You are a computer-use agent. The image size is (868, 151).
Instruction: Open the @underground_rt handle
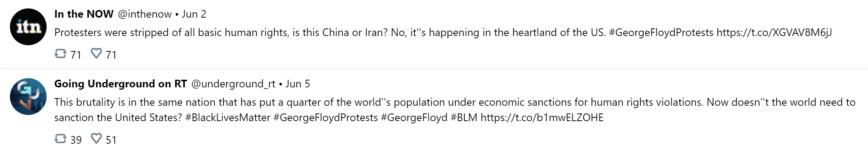coord(233,84)
